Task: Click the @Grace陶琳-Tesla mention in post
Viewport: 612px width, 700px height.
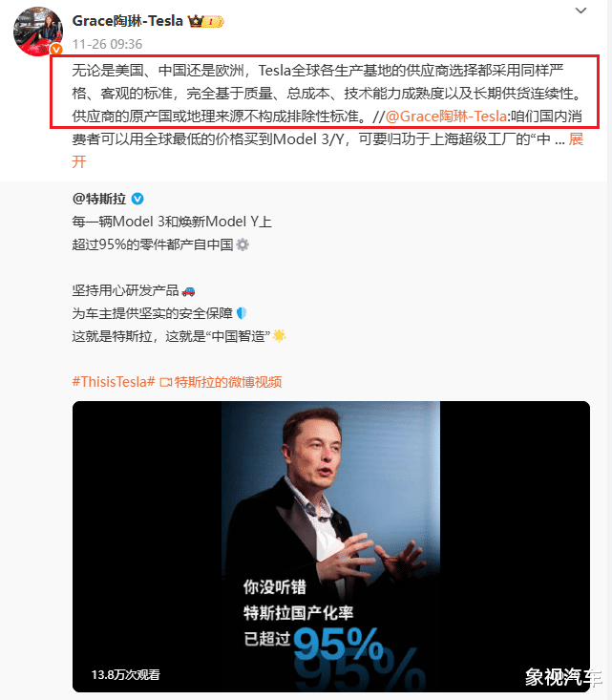Action: 446,117
